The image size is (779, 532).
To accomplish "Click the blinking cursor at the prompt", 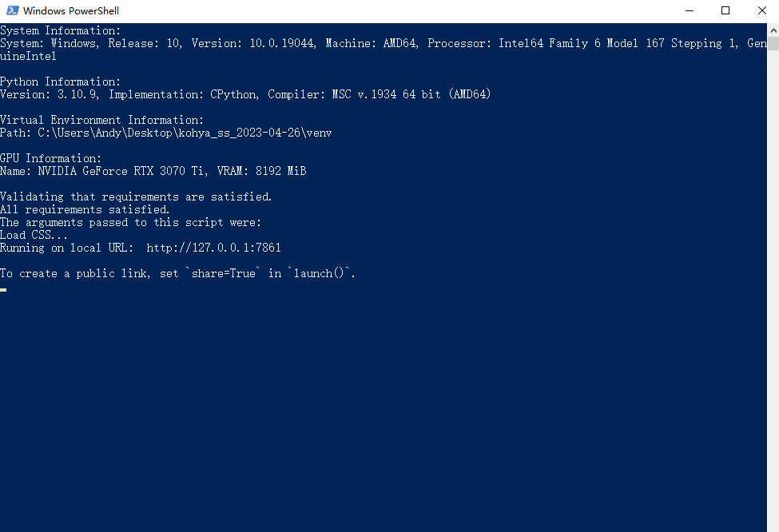I will click(x=3, y=289).
